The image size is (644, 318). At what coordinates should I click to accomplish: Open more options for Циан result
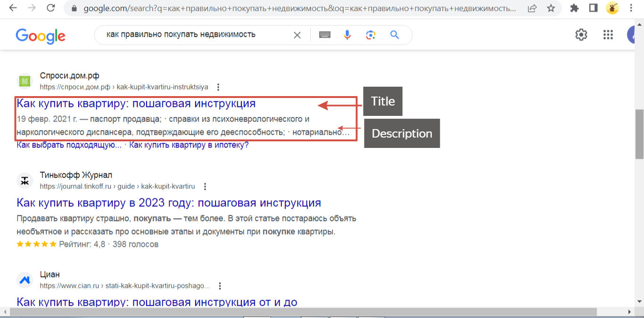[220, 286]
